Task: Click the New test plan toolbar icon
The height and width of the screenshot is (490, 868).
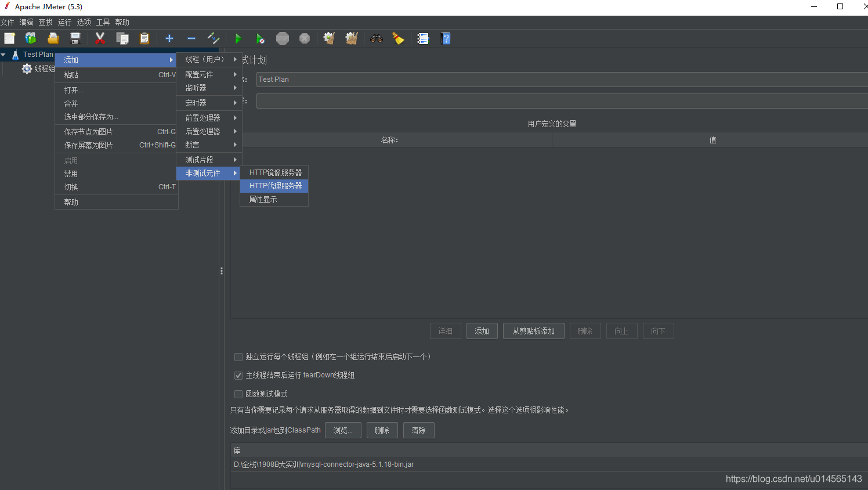Action: pos(9,38)
